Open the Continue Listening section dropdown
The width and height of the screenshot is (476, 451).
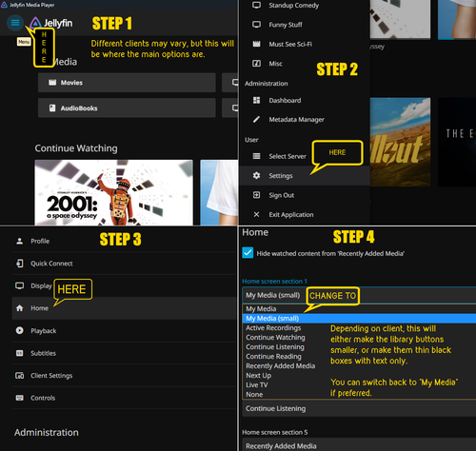359,408
